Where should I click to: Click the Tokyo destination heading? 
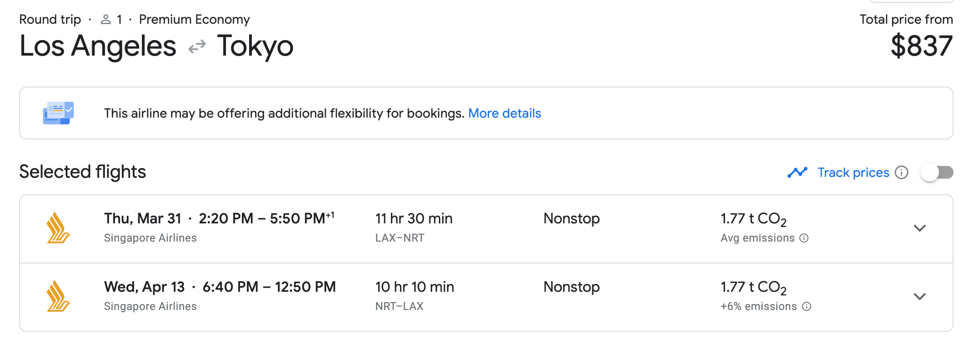(x=255, y=46)
